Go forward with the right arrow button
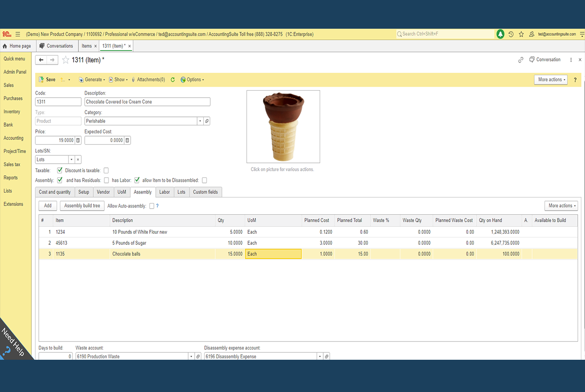Viewport: 585px width, 392px height. click(x=52, y=59)
